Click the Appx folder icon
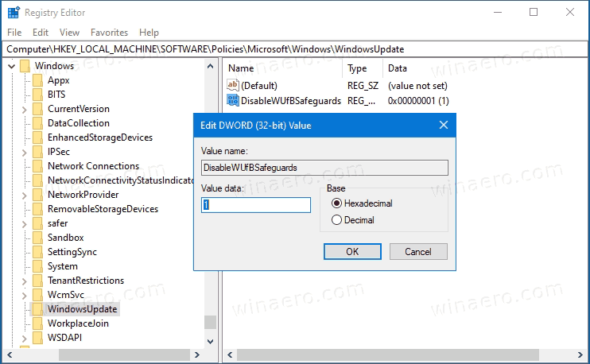This screenshot has width=590, height=364. pos(37,80)
